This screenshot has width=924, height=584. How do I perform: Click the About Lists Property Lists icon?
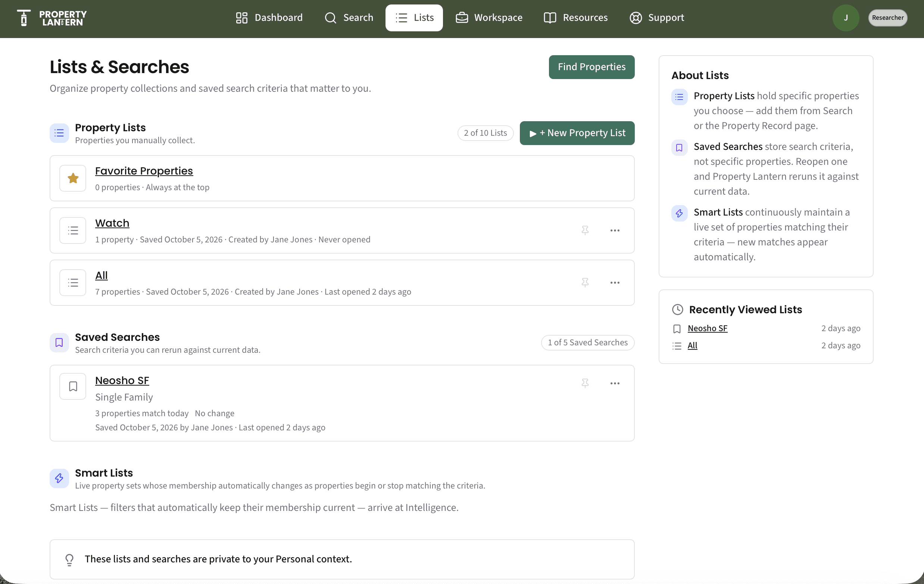679,97
